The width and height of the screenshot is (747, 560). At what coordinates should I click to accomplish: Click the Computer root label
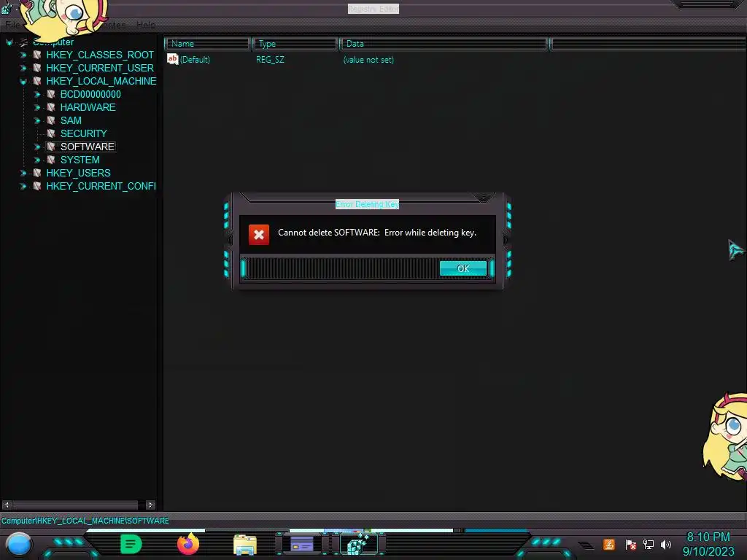[x=53, y=42]
